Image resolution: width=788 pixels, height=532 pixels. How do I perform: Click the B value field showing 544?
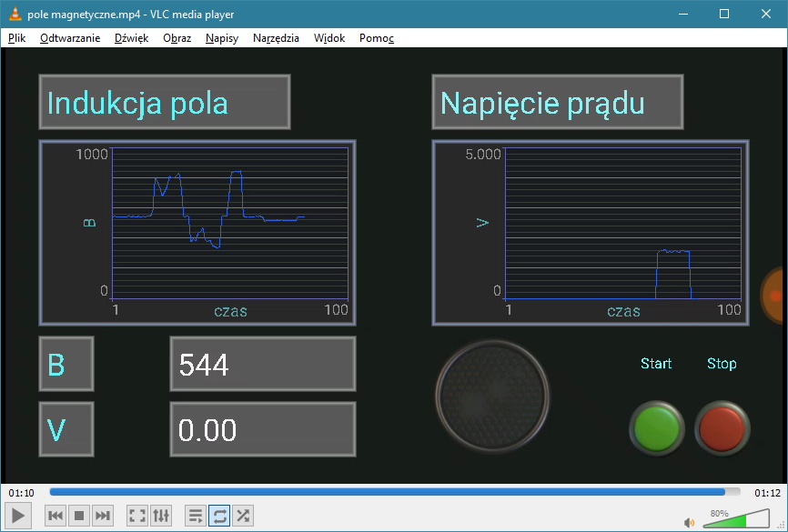tap(263, 364)
